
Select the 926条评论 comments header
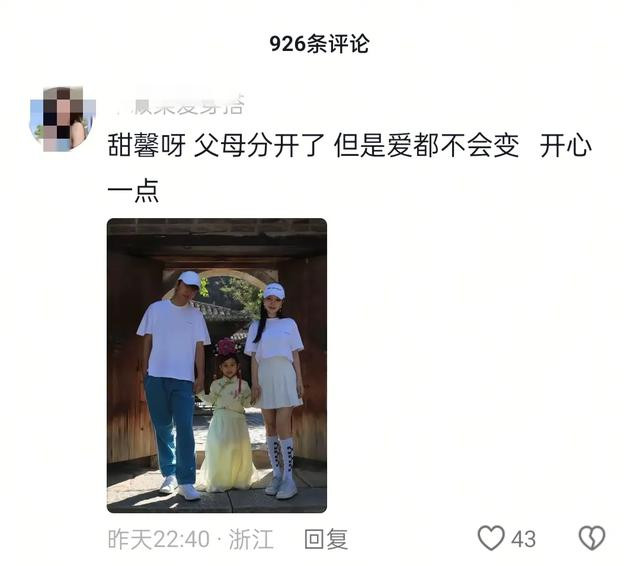[319, 44]
